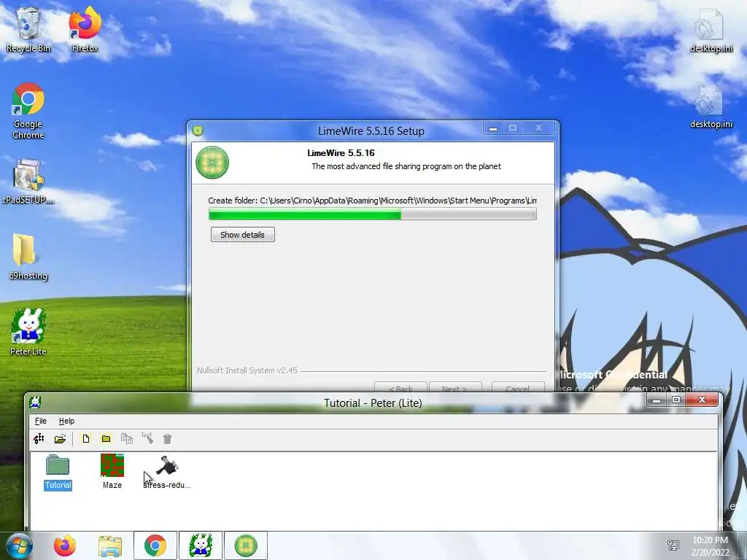Select the upper desktop.ini file icon
The image size is (747, 560).
711,29
